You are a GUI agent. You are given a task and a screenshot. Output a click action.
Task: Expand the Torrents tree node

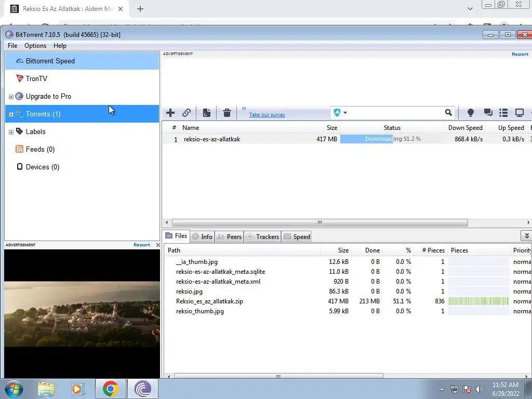[11, 114]
